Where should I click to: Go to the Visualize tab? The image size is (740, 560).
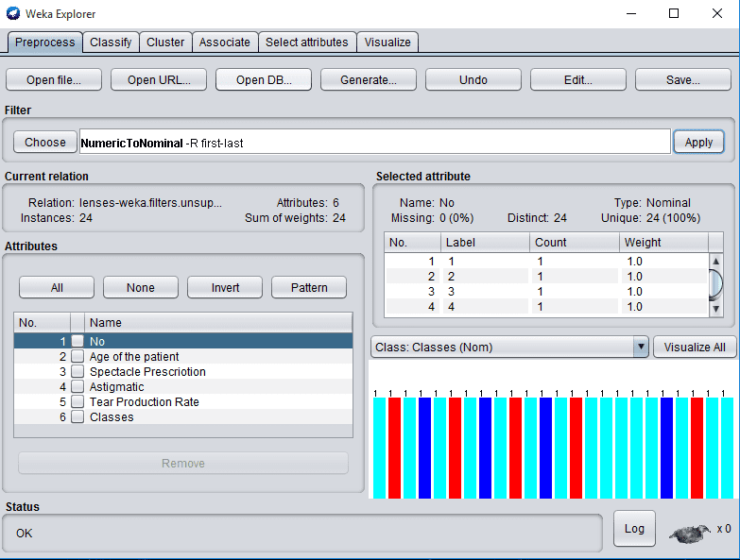(387, 42)
